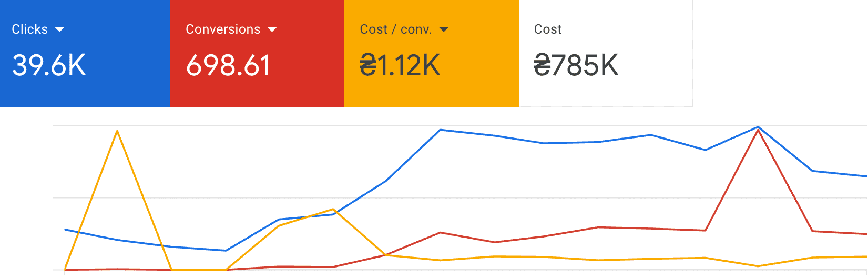Screen dimensions: 868x277
Task: Click the ₴1.12K cost per conversion value
Action: pos(400,65)
